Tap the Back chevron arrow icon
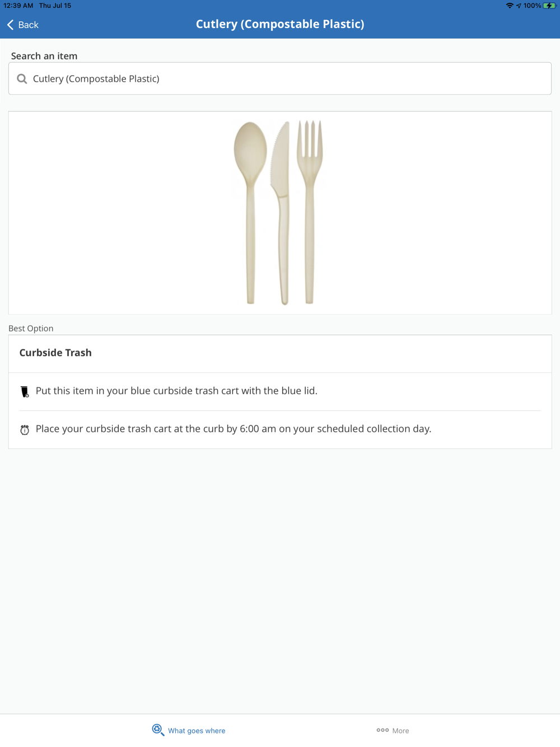This screenshot has height=747, width=560. click(x=10, y=25)
